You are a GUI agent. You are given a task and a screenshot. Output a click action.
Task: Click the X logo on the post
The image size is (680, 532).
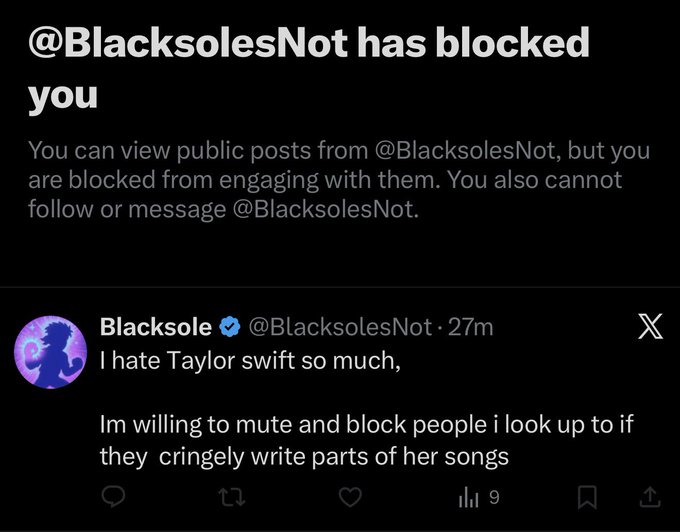point(650,329)
